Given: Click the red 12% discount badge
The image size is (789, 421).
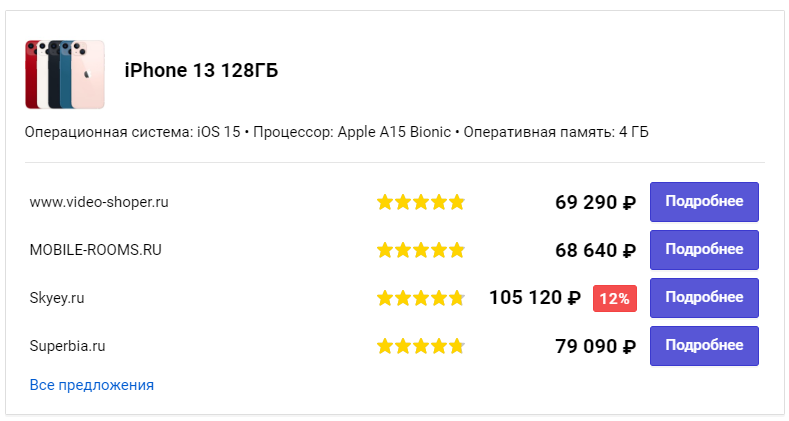Looking at the screenshot, I should tap(615, 298).
